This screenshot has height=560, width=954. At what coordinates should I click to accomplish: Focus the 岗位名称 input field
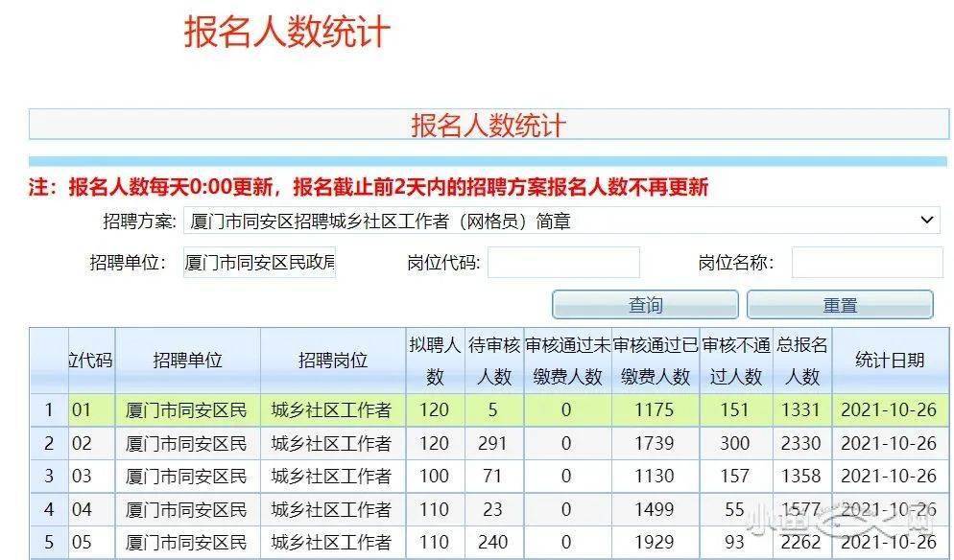click(x=867, y=263)
